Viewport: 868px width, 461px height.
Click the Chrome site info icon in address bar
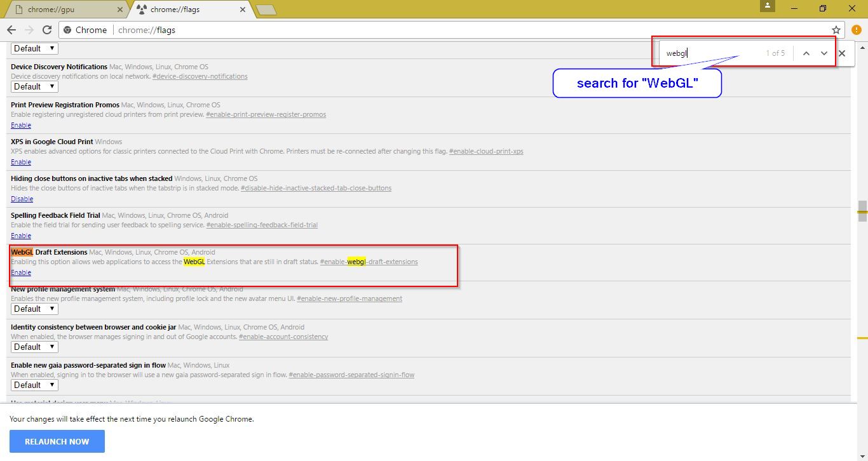click(67, 30)
